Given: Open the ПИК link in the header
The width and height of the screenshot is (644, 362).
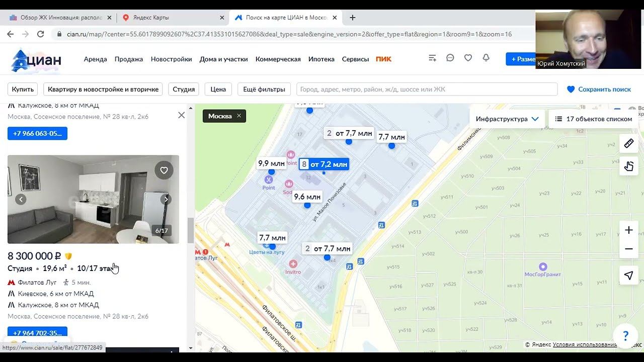Looking at the screenshot, I should pyautogui.click(x=383, y=59).
